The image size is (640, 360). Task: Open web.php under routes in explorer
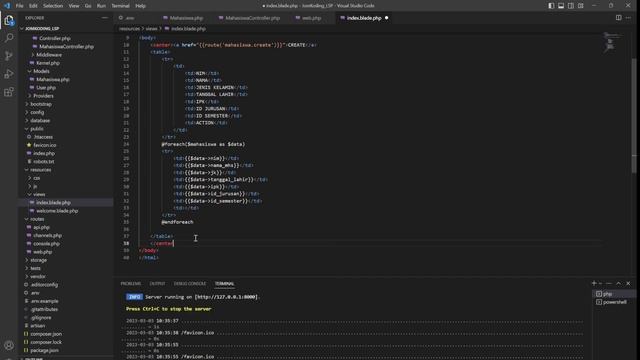coord(42,252)
